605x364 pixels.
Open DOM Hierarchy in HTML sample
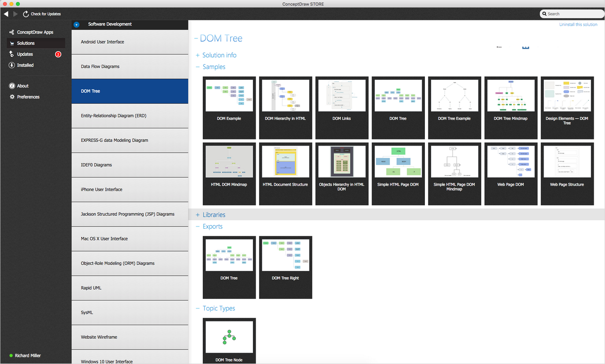[x=285, y=108]
